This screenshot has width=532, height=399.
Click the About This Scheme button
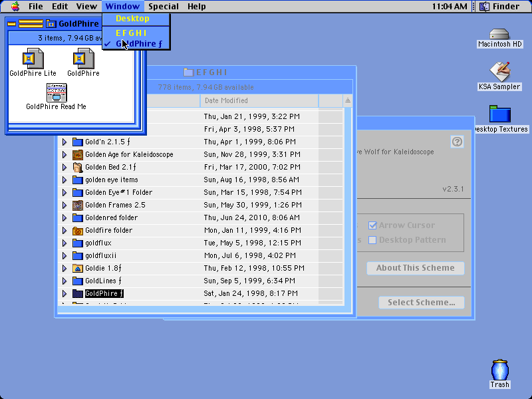coord(415,268)
